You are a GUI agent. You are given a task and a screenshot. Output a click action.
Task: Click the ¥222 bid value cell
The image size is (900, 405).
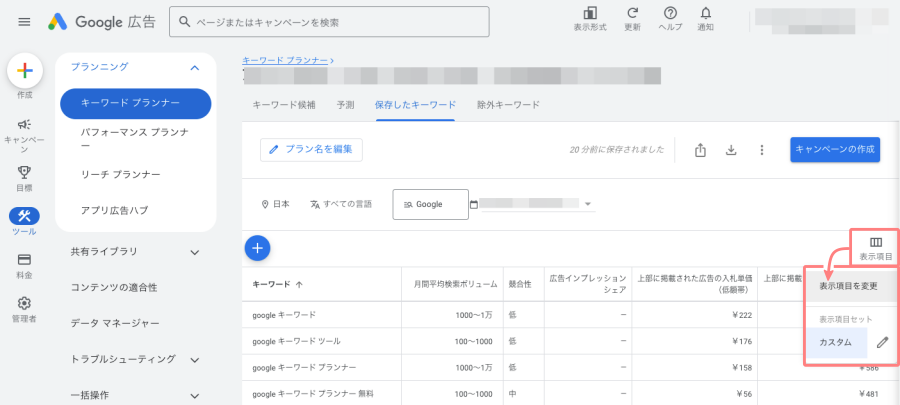(x=742, y=315)
